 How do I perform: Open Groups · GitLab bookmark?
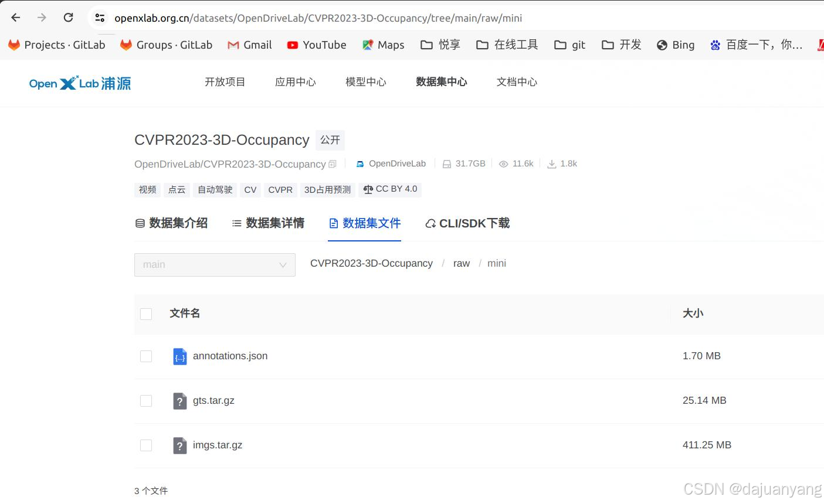point(166,45)
